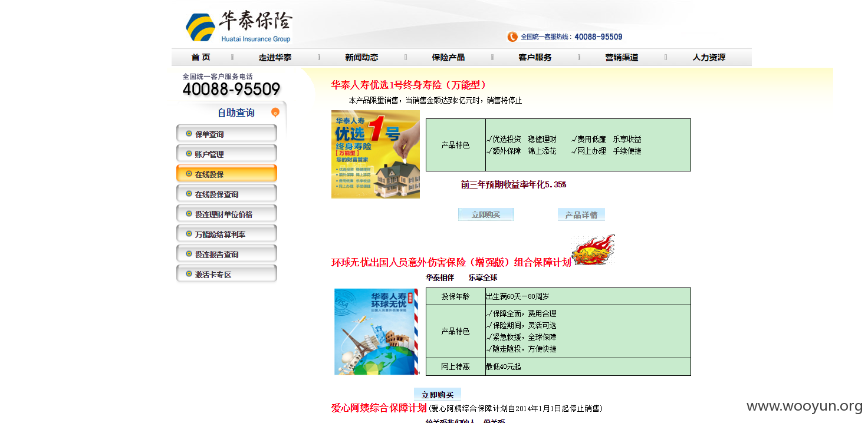Viewport: 868px width, 423px height.
Task: Click the 自助查询 panel heading
Action: [x=236, y=113]
